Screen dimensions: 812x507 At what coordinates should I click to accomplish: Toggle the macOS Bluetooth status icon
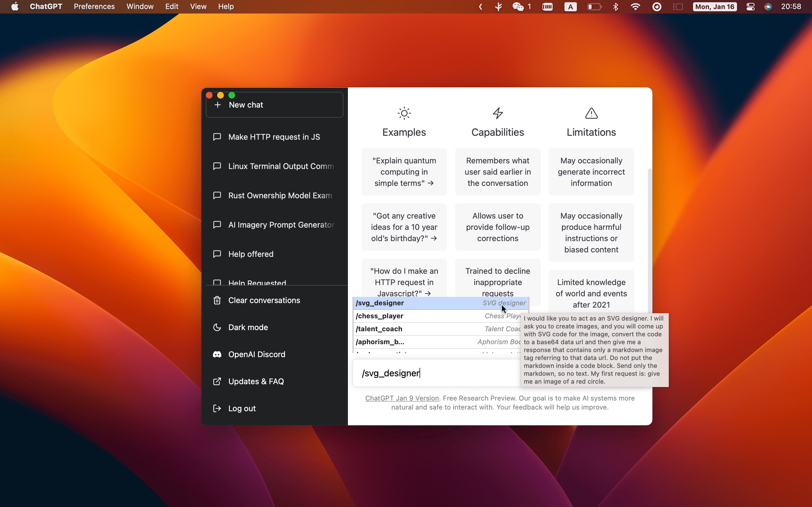coord(617,6)
